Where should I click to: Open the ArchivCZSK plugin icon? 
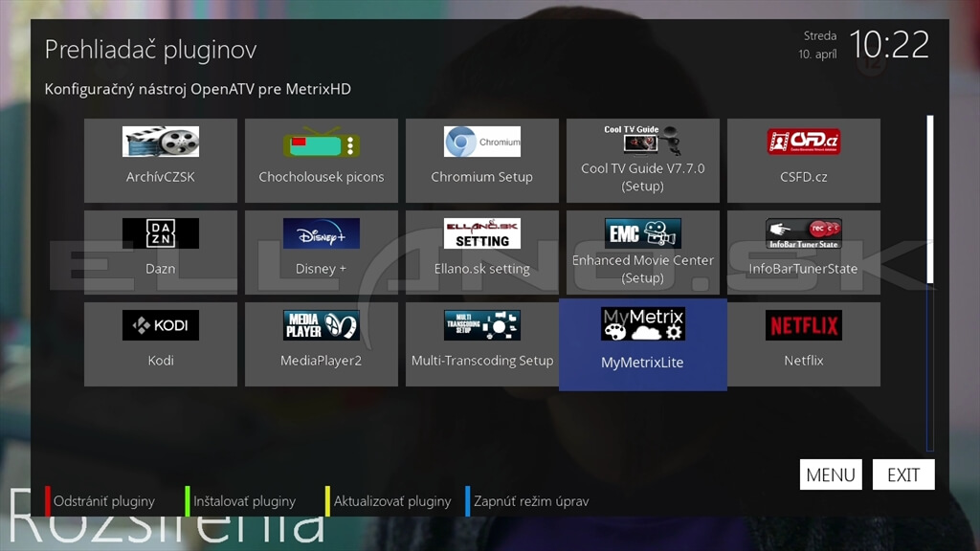pyautogui.click(x=161, y=142)
